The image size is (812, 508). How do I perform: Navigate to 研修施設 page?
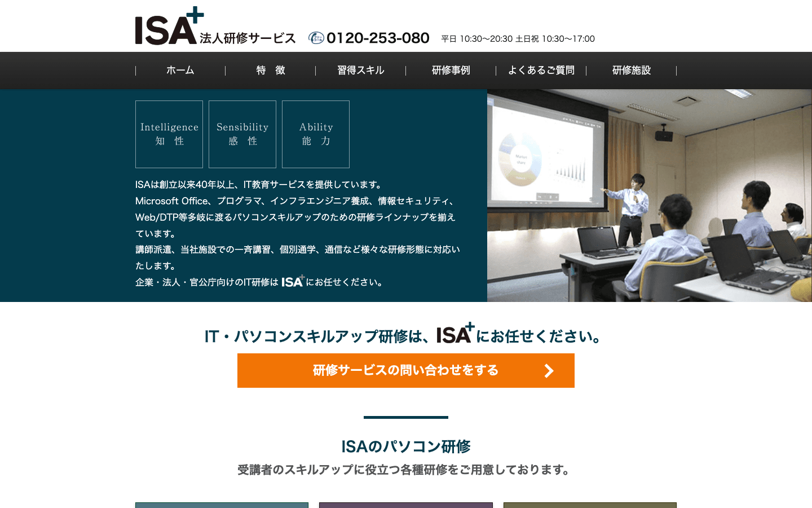632,71
